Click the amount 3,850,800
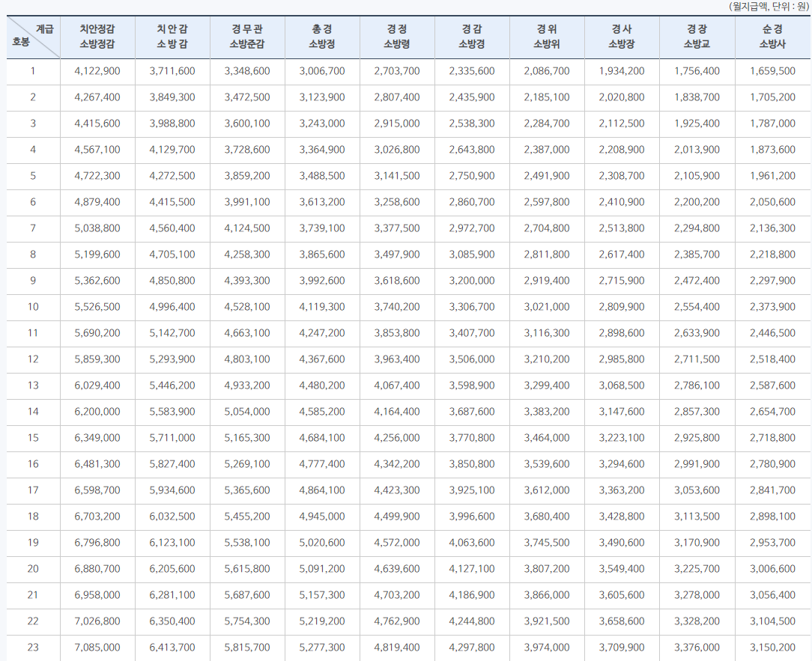Image resolution: width=812 pixels, height=661 pixels. (472, 464)
